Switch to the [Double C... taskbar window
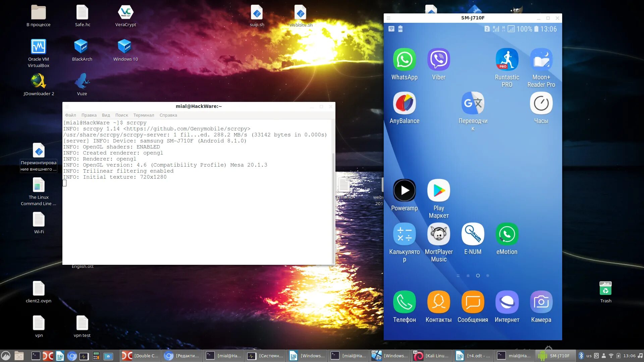This screenshot has width=644, height=362. point(141,356)
